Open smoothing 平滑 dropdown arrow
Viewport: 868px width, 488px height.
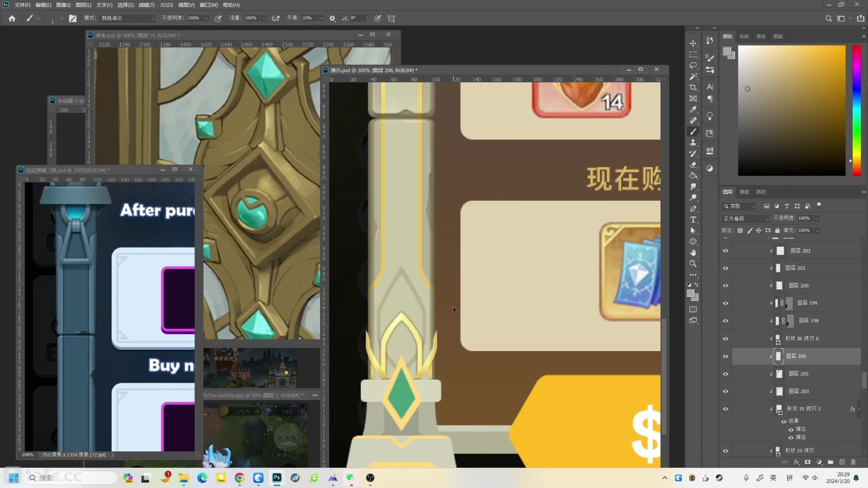[x=321, y=18]
